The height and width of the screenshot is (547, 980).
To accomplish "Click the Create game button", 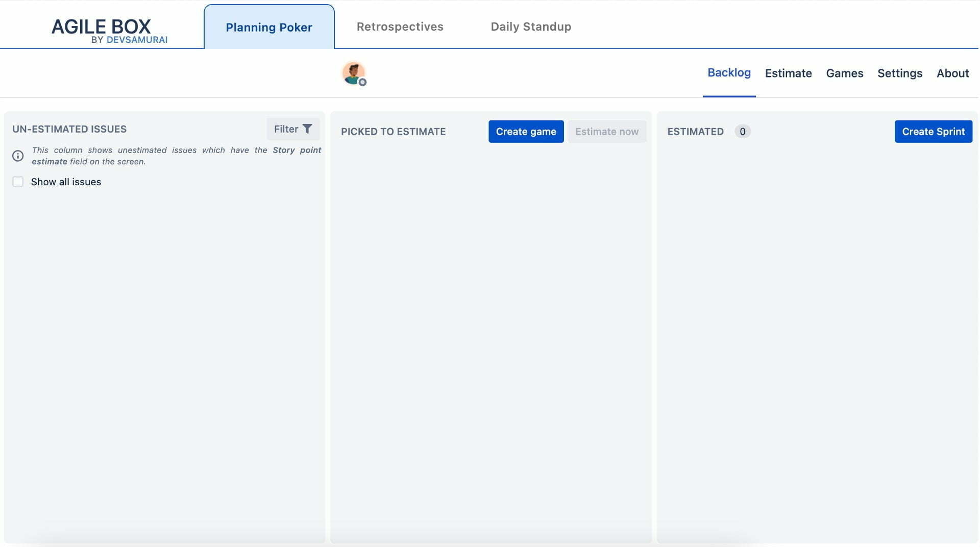I will click(526, 131).
